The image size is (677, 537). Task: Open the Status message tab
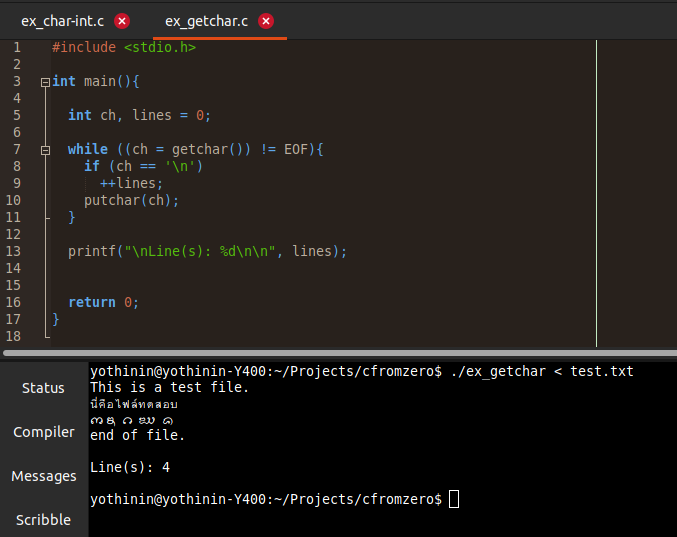43,388
